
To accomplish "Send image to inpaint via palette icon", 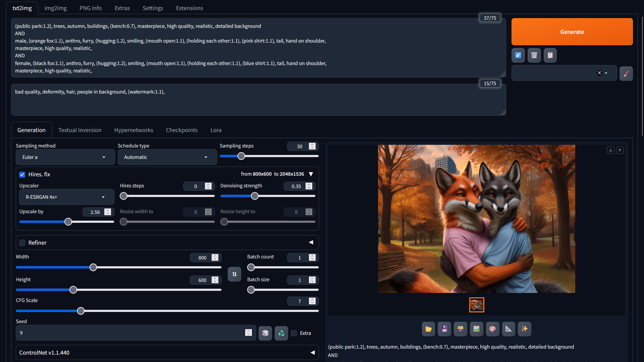I will [x=492, y=329].
